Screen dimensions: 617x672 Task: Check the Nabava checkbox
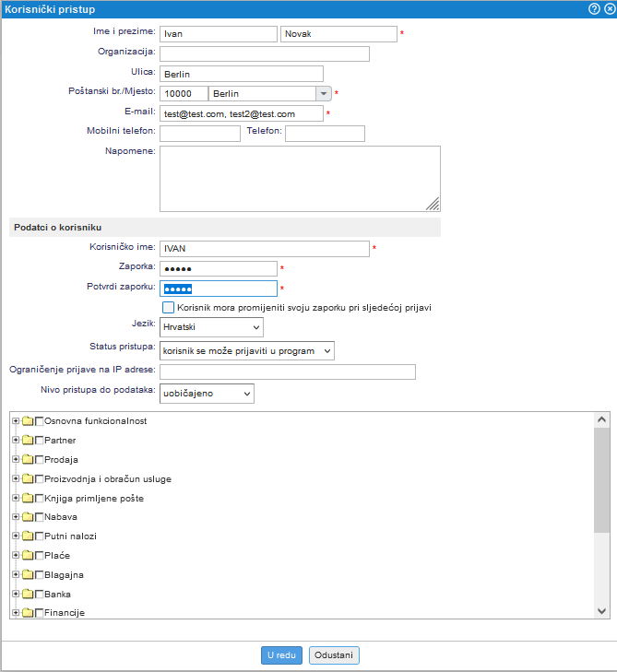pyautogui.click(x=39, y=517)
